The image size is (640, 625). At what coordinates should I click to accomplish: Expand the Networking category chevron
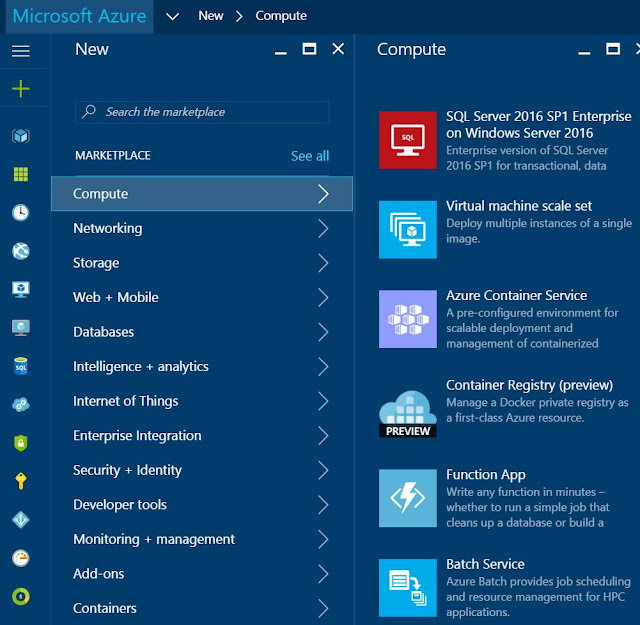[323, 228]
